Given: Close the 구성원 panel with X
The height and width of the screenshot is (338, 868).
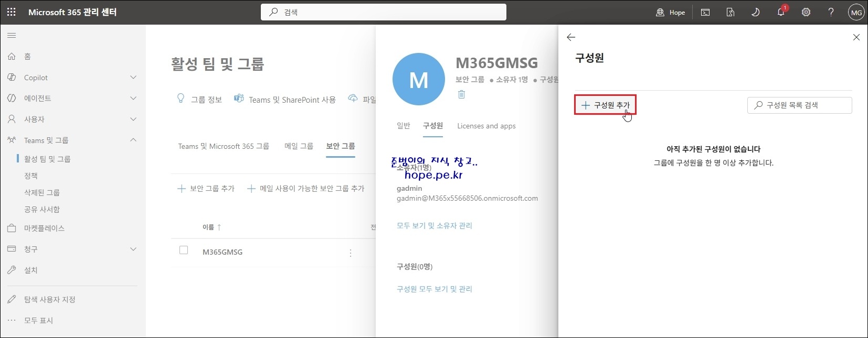Looking at the screenshot, I should click(x=856, y=37).
